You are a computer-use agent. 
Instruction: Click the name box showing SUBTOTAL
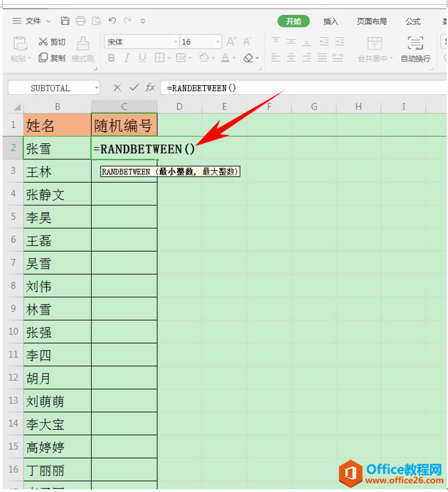coord(50,88)
